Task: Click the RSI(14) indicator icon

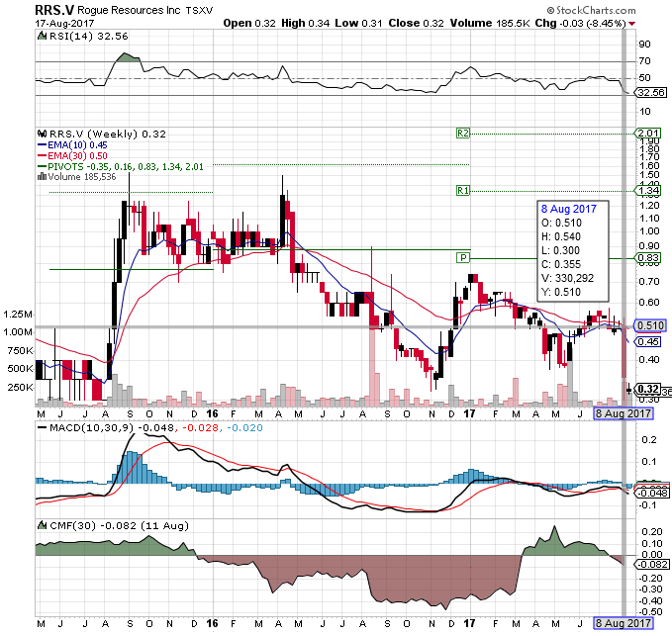Action: [42, 36]
